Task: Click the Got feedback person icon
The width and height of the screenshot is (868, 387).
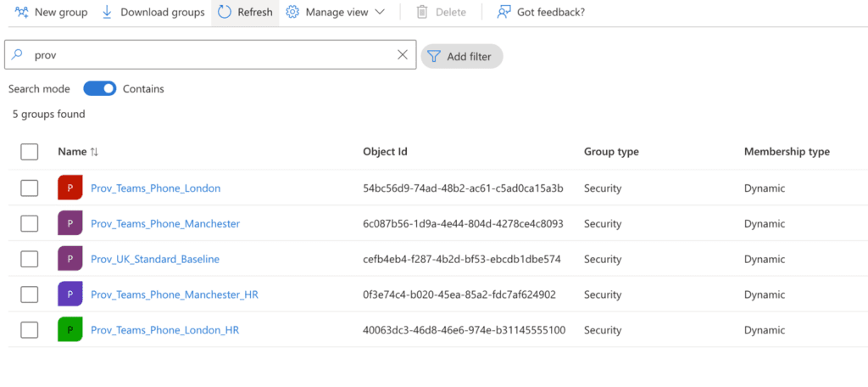Action: [x=504, y=12]
